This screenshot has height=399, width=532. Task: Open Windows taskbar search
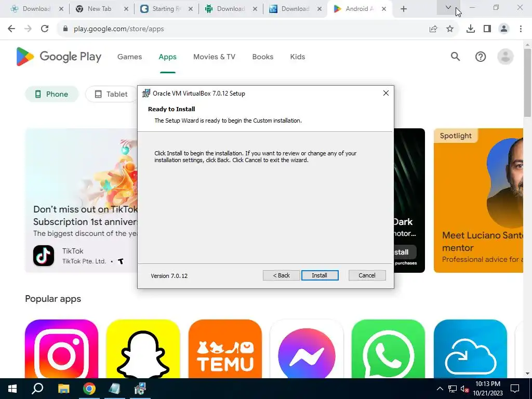click(x=37, y=389)
